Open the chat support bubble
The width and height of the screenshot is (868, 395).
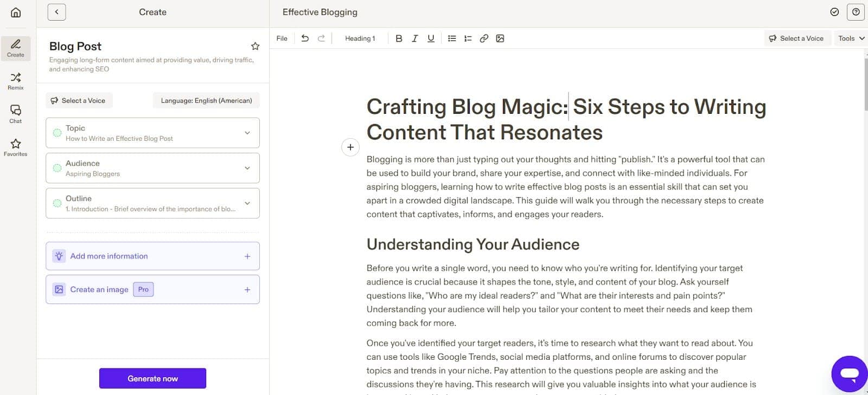pyautogui.click(x=850, y=374)
